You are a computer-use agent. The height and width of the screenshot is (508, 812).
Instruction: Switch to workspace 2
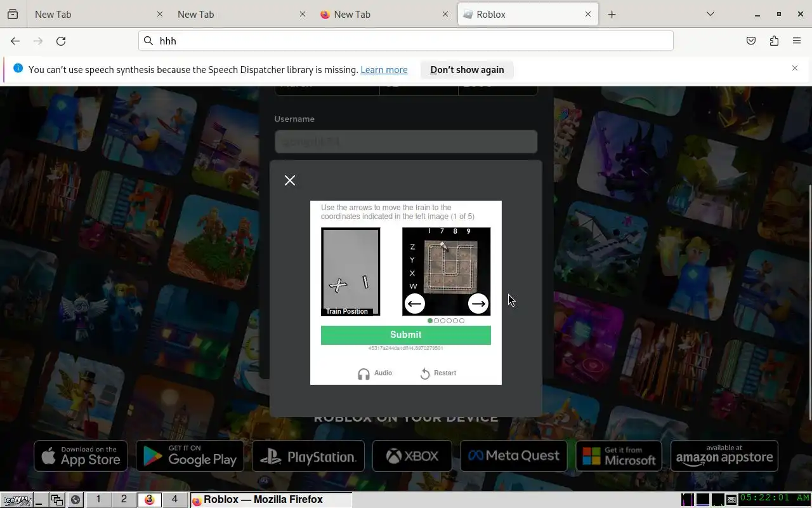[124, 500]
